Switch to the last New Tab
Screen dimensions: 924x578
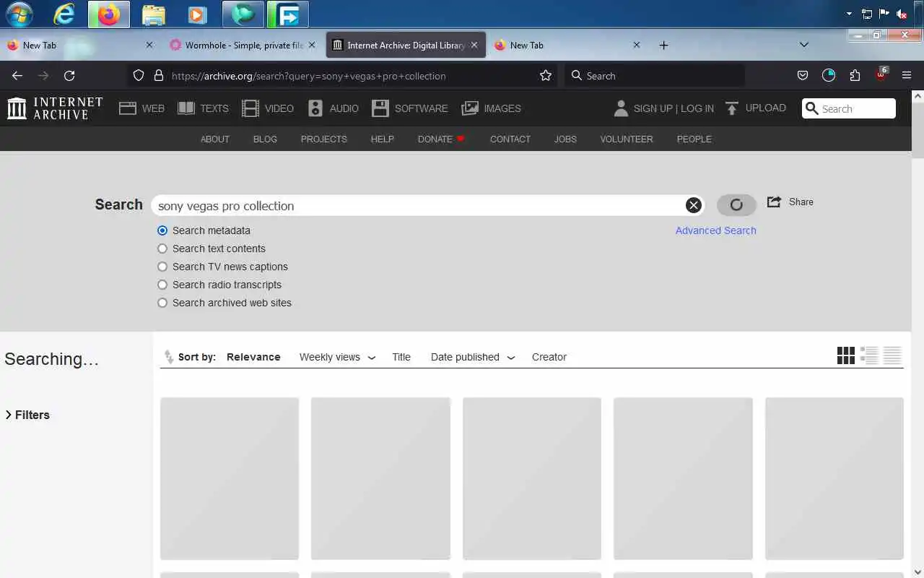click(567, 45)
